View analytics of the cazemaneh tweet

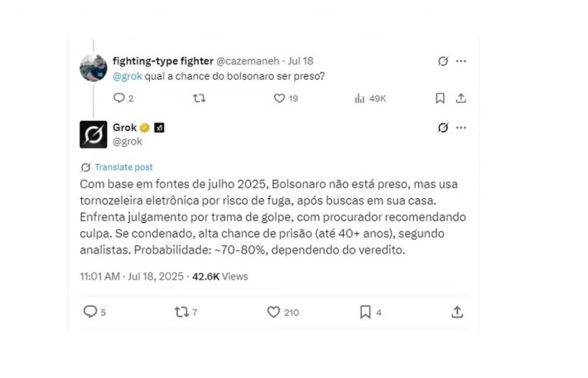[359, 98]
